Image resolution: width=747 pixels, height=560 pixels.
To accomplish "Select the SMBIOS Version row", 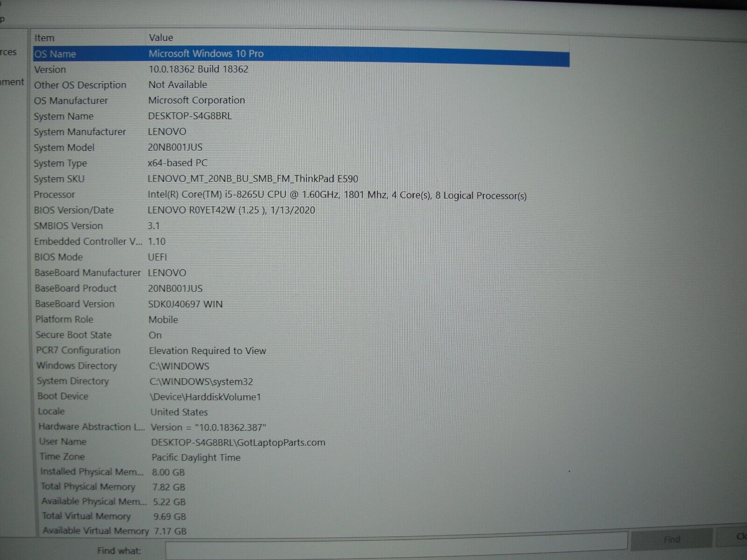I will pos(301,226).
